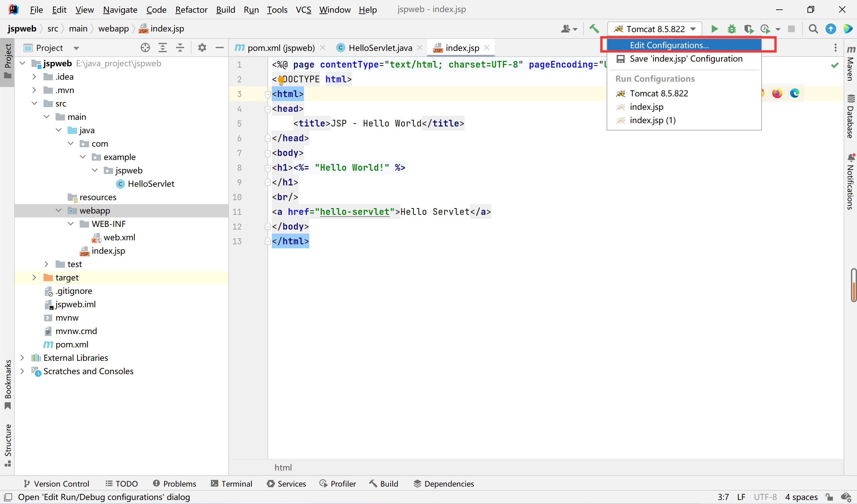Screen dimensions: 857x504
Task: Open the Refactor menu
Action: point(191,9)
